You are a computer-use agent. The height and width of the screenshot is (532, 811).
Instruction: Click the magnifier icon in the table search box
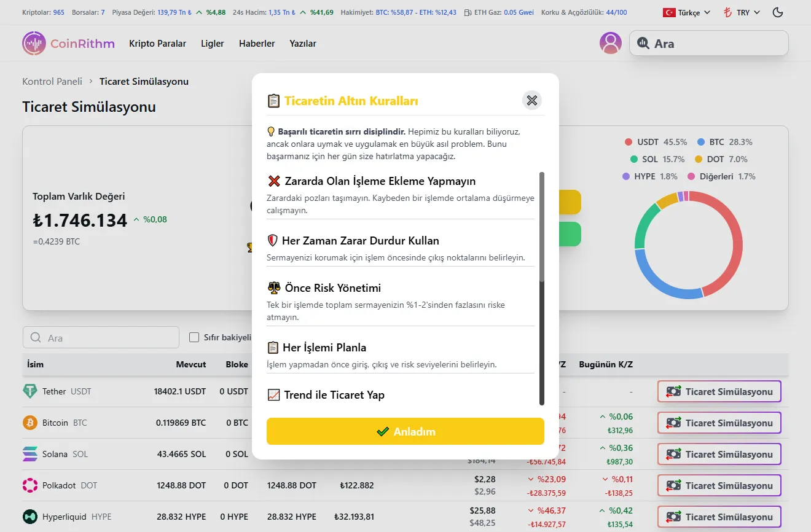coord(37,337)
